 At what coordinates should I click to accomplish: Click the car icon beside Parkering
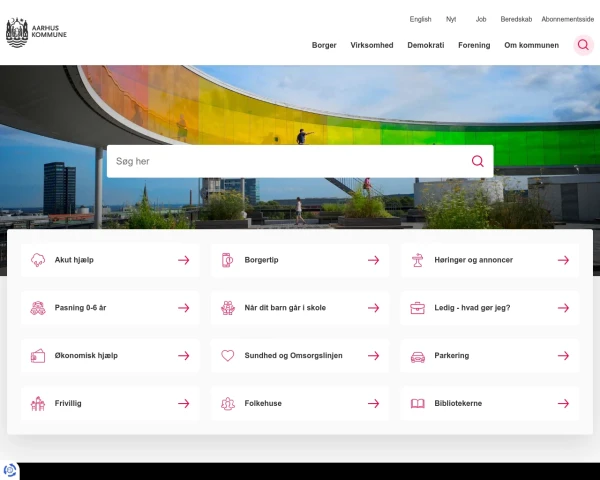(x=417, y=356)
